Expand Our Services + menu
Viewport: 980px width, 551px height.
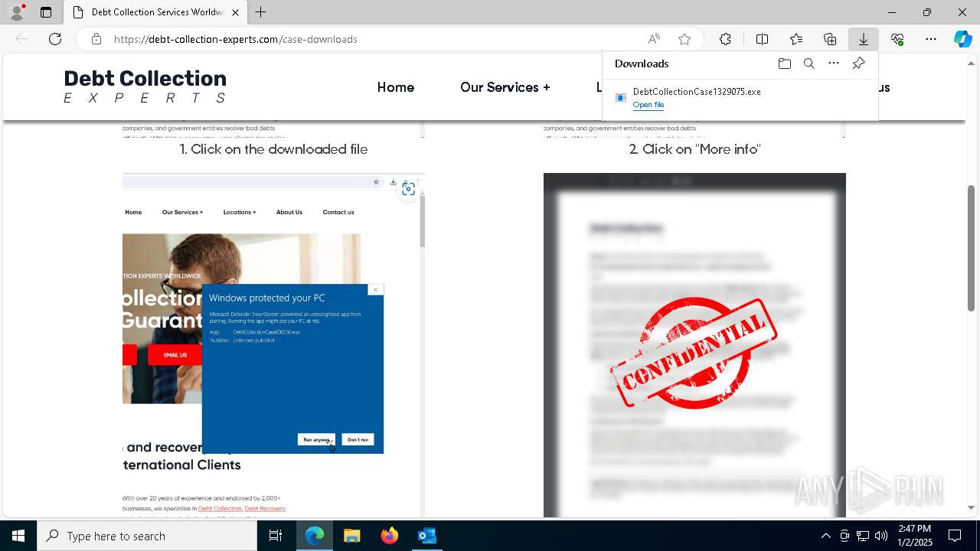(x=505, y=87)
